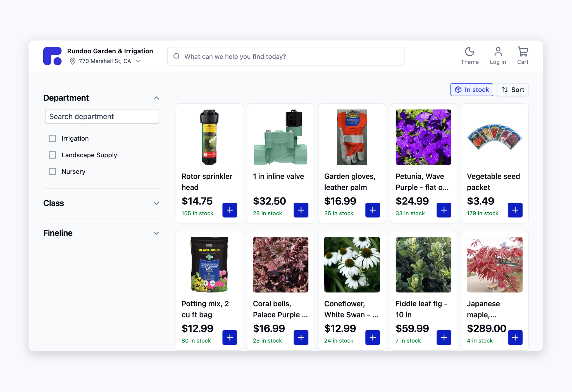Add Japanese maple to cart
The height and width of the screenshot is (392, 572).
[515, 338]
